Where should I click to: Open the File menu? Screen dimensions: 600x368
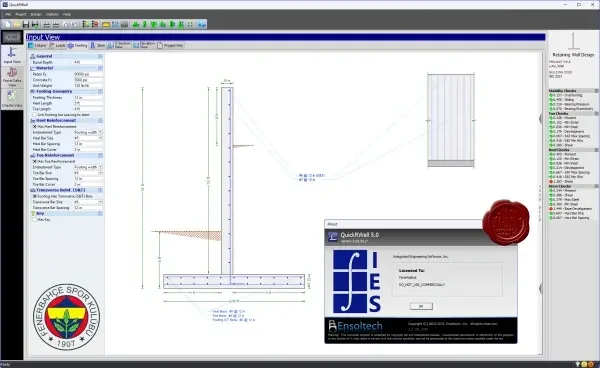click(x=8, y=14)
